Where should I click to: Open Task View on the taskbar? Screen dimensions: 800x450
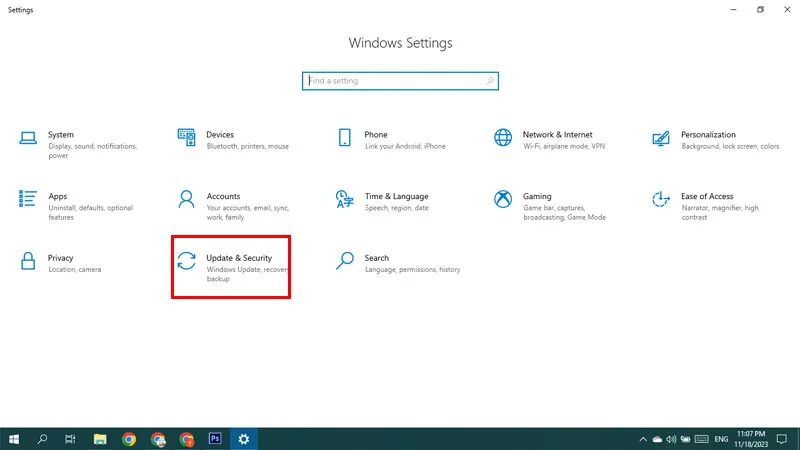(x=70, y=439)
